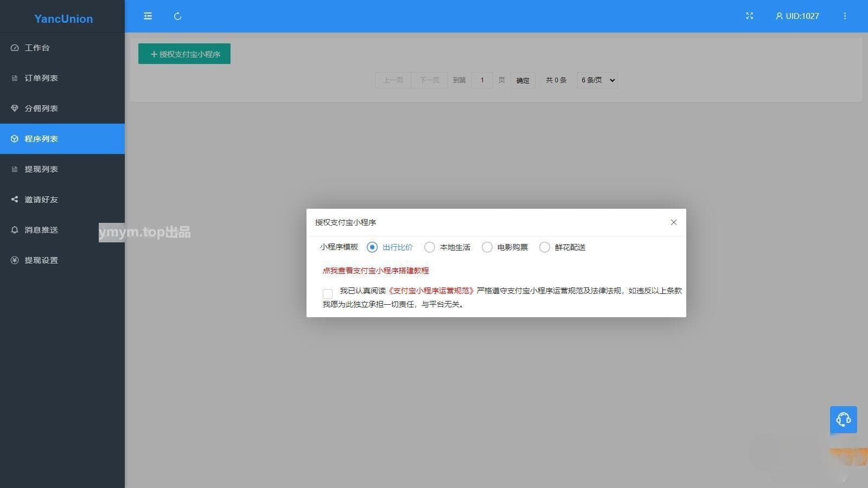Image resolution: width=868 pixels, height=488 pixels.
Task: Select the highlighted 程序列表 menu item
Action: click(62, 139)
